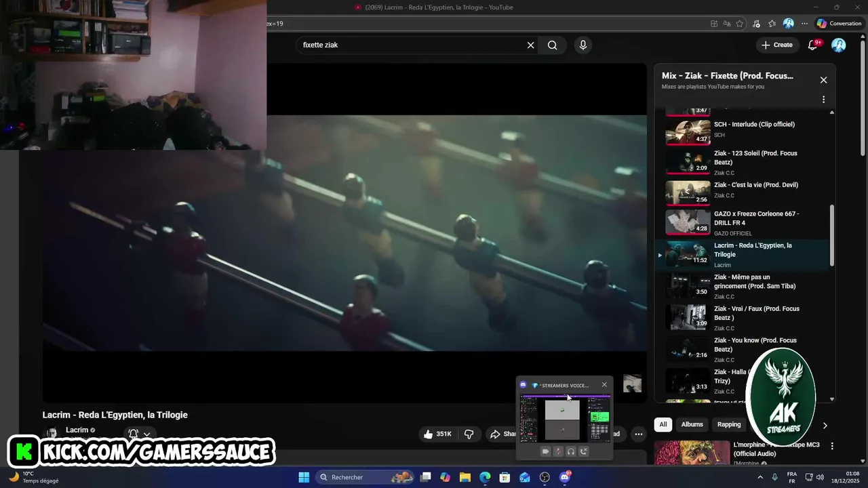The image size is (868, 488).
Task: Open File Explorer from taskbar
Action: [x=465, y=477]
